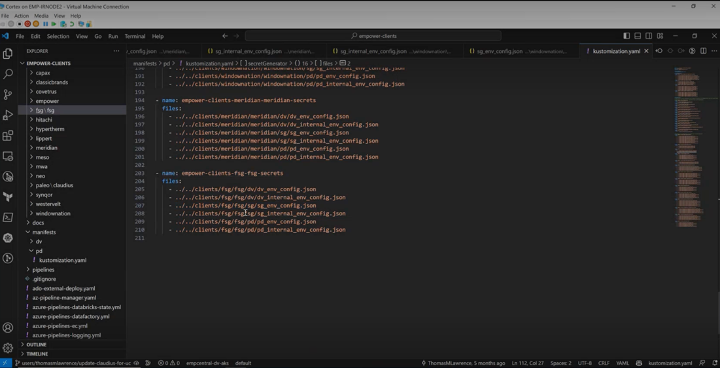This screenshot has width=720, height=368.
Task: Click the YAML language mode indicator
Action: [x=622, y=363]
